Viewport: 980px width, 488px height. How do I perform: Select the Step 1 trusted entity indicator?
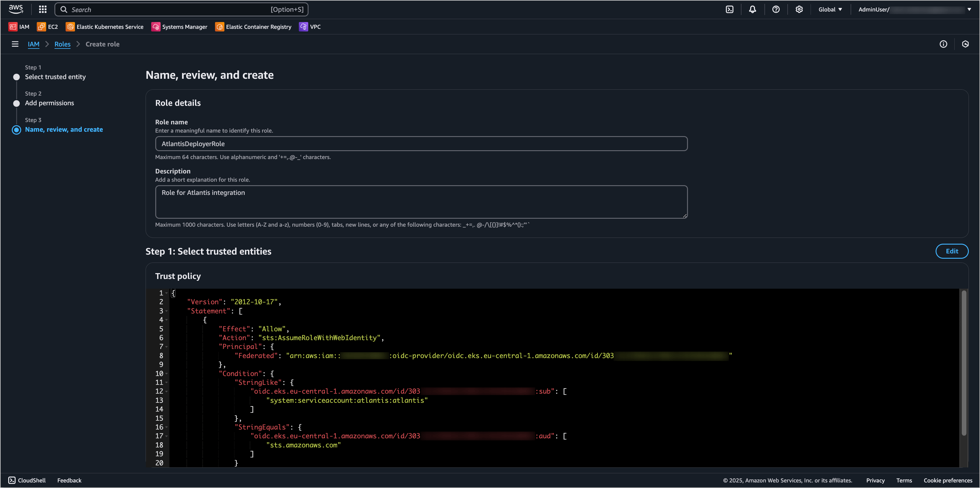(16, 77)
